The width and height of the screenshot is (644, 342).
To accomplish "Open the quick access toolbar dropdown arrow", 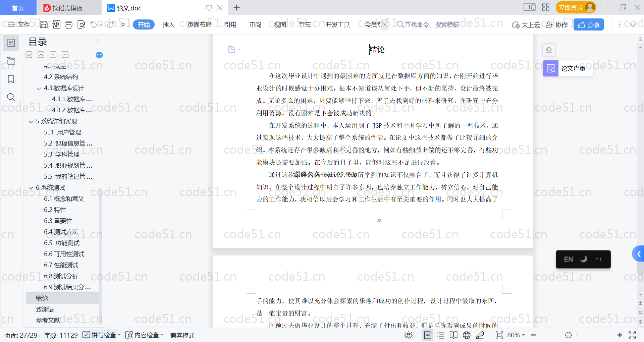I will click(123, 24).
